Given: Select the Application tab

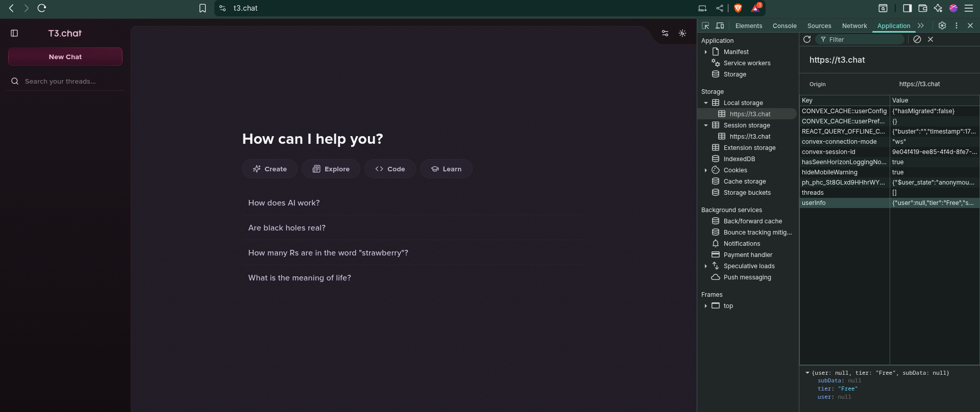Looking at the screenshot, I should pos(894,26).
